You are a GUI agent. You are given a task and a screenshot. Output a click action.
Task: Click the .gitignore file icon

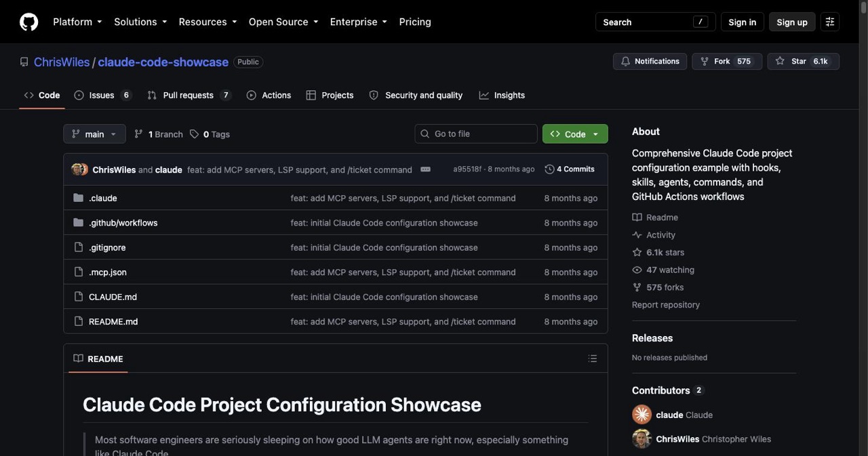(x=78, y=247)
